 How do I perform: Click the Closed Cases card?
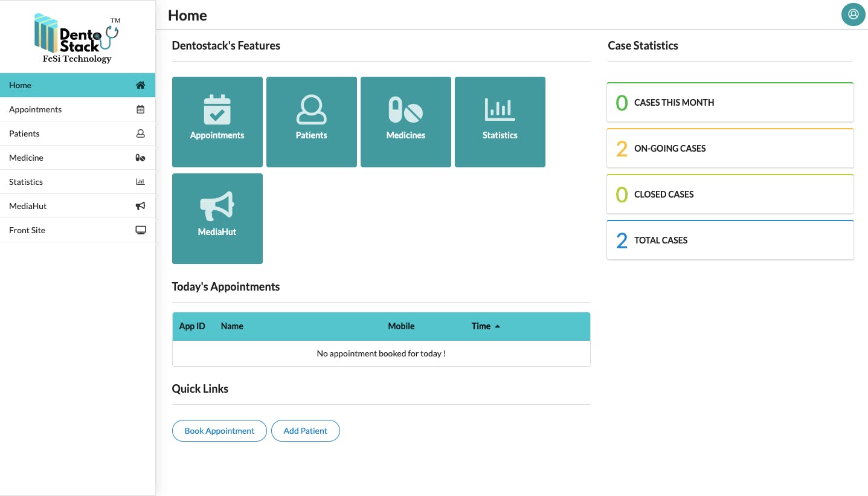point(730,194)
